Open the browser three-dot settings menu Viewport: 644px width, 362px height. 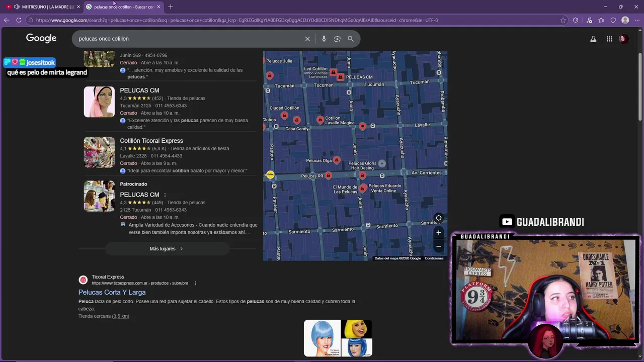pos(637,20)
